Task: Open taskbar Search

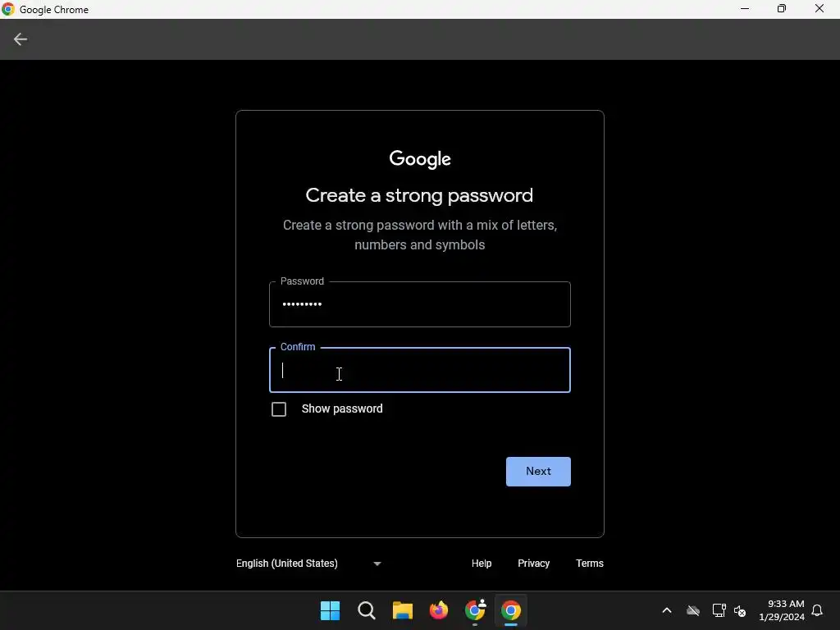Action: tap(367, 610)
